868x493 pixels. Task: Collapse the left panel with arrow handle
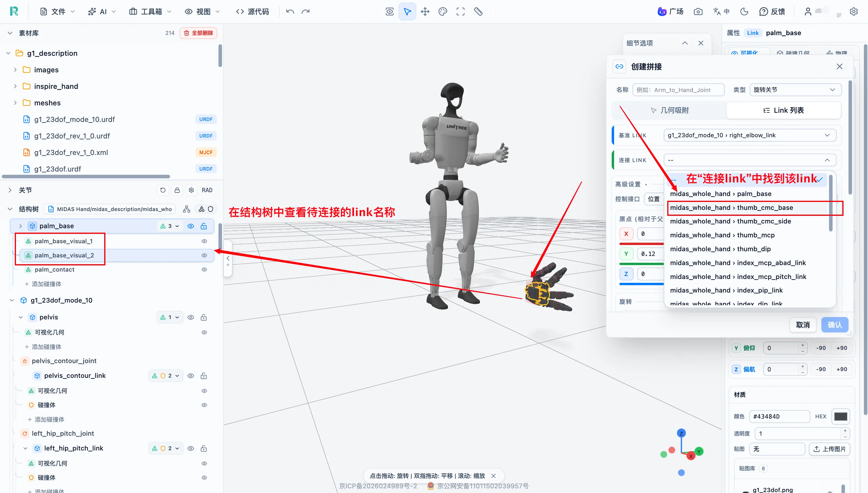pyautogui.click(x=228, y=258)
